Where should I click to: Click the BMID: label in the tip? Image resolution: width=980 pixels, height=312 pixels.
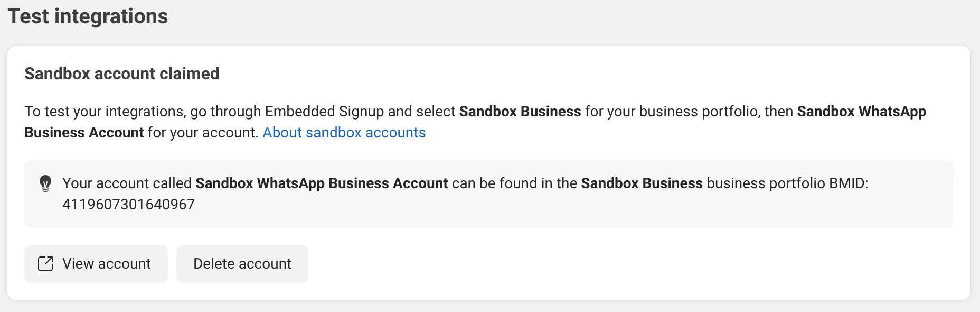(848, 183)
